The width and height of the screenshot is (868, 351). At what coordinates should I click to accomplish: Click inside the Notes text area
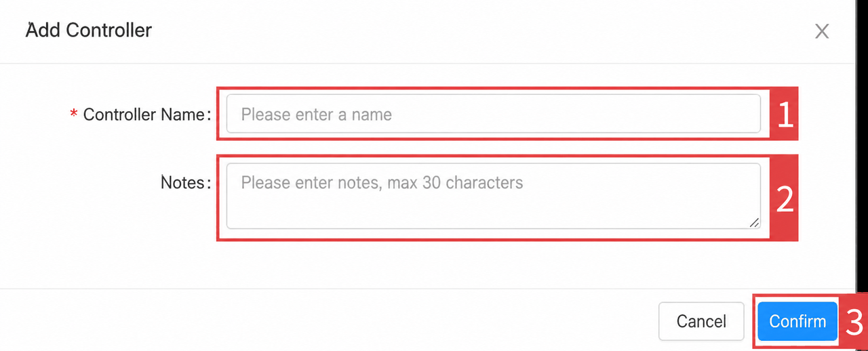click(x=493, y=196)
